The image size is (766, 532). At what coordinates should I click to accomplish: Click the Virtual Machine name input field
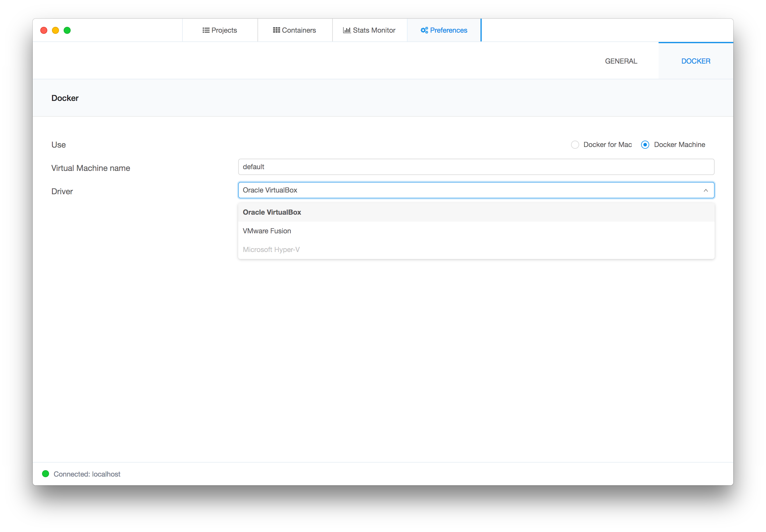click(x=476, y=167)
